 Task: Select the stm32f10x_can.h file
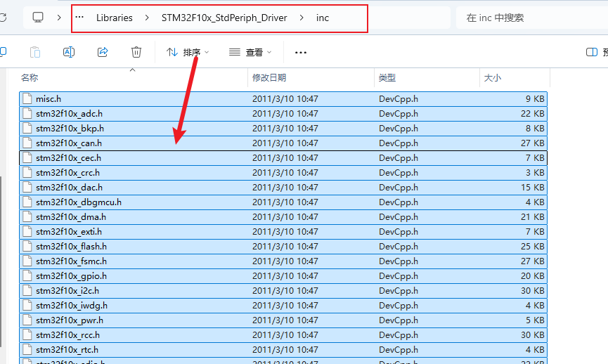[x=283, y=143]
